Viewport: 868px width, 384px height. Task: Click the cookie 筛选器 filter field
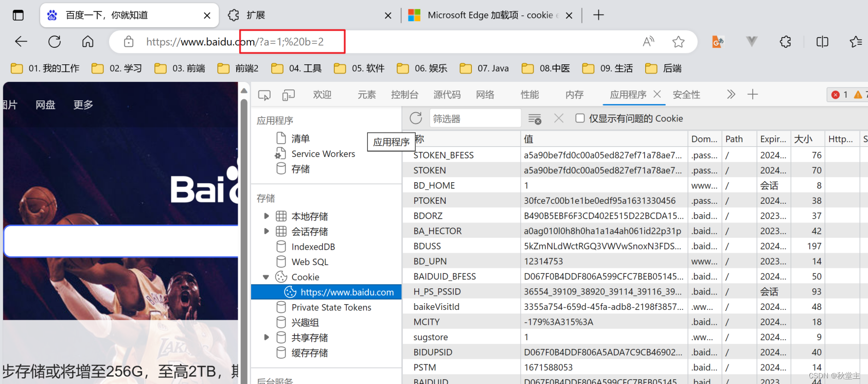click(475, 118)
